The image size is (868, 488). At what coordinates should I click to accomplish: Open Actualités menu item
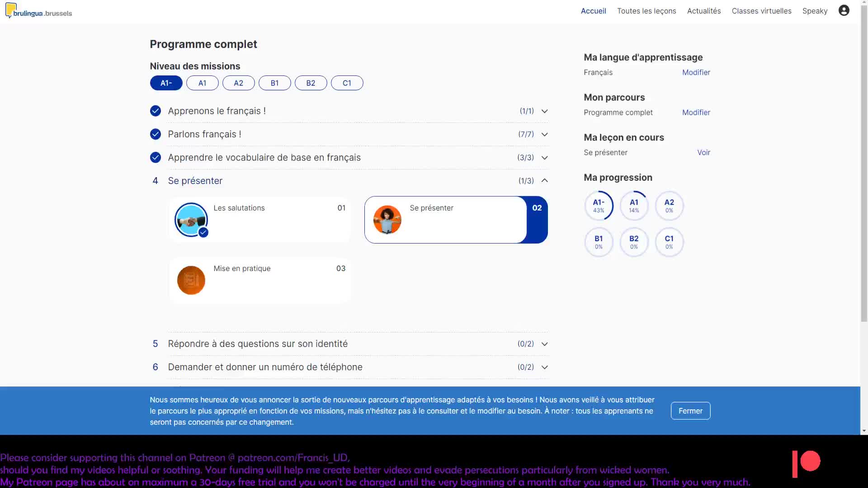(x=704, y=11)
